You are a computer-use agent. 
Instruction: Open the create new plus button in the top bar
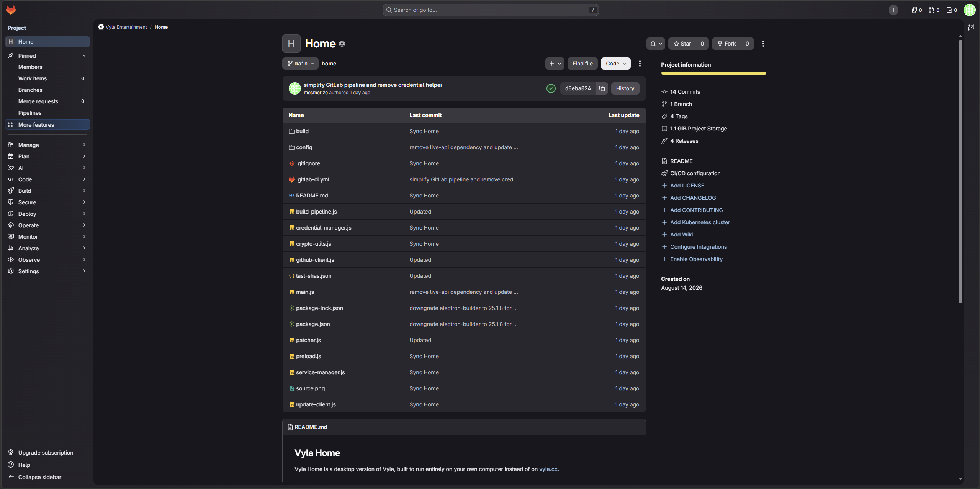pyautogui.click(x=893, y=10)
